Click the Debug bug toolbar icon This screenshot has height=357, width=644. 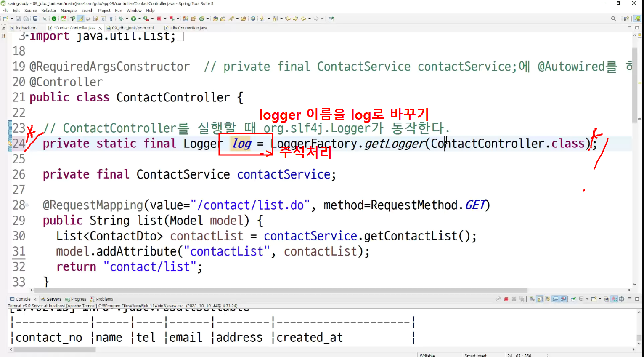coord(121,19)
